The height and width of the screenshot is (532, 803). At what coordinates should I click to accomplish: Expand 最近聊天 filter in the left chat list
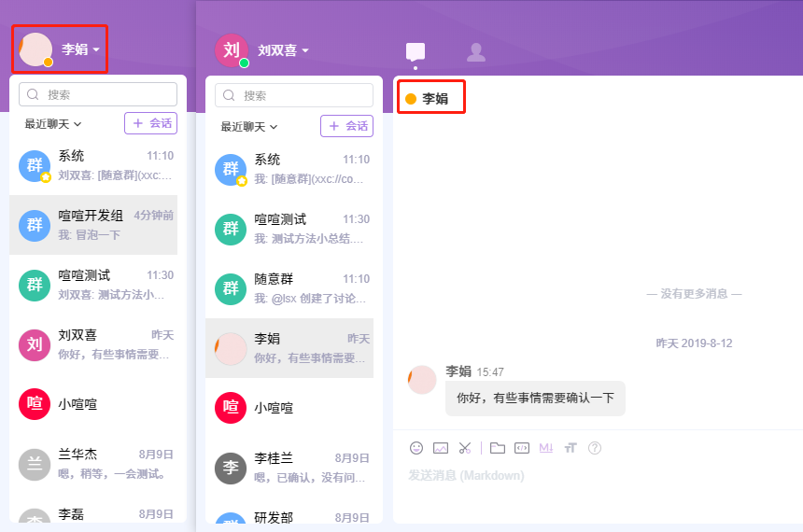tap(52, 123)
